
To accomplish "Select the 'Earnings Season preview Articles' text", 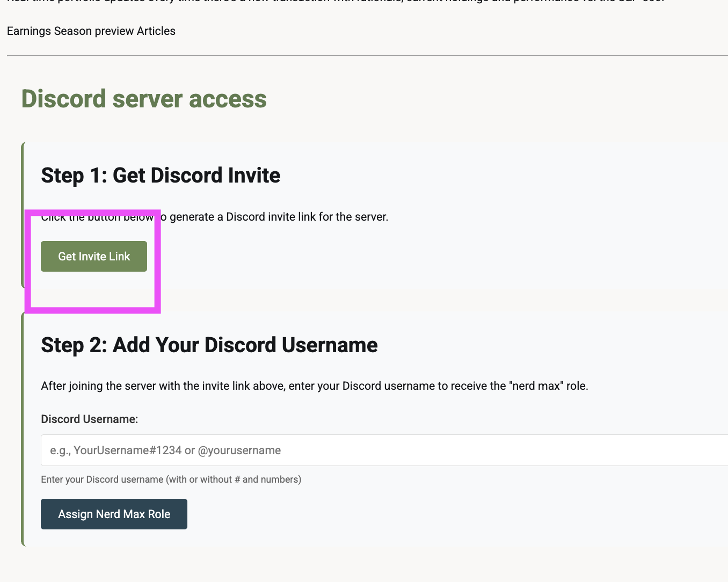I will click(91, 31).
